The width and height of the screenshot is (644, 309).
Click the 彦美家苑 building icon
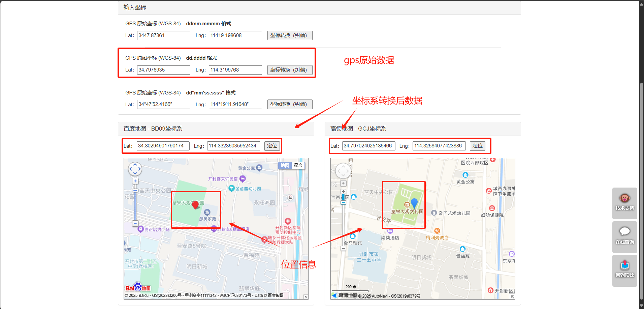207,212
